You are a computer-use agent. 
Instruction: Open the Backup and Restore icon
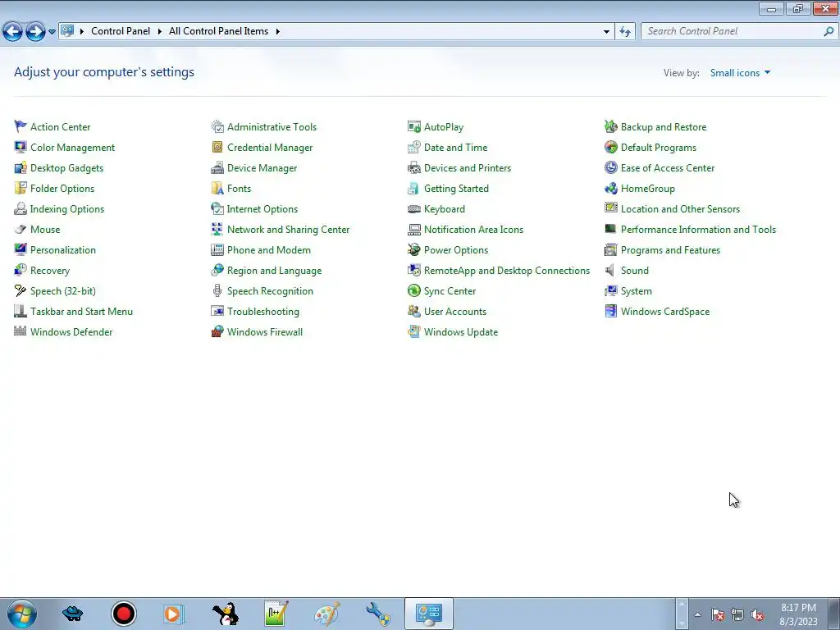[610, 127]
